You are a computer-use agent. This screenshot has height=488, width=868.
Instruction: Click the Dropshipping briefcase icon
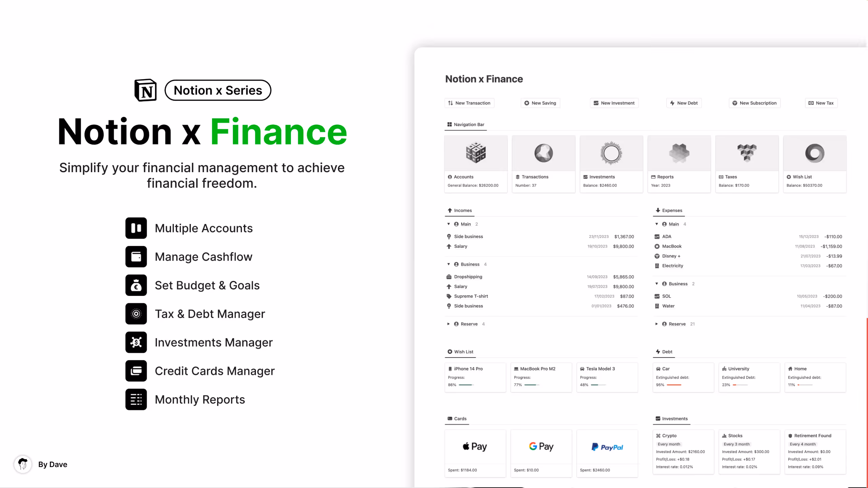tap(449, 277)
